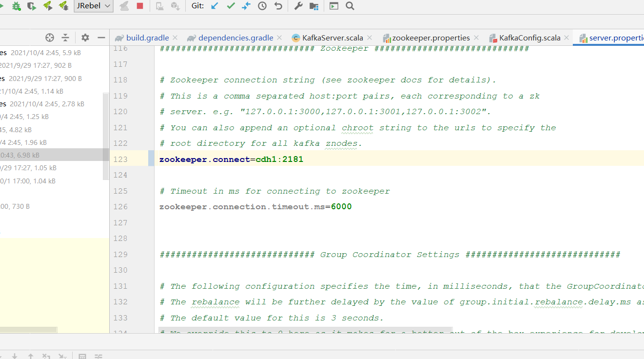Switch to zookeeper.properties tab

click(431, 38)
